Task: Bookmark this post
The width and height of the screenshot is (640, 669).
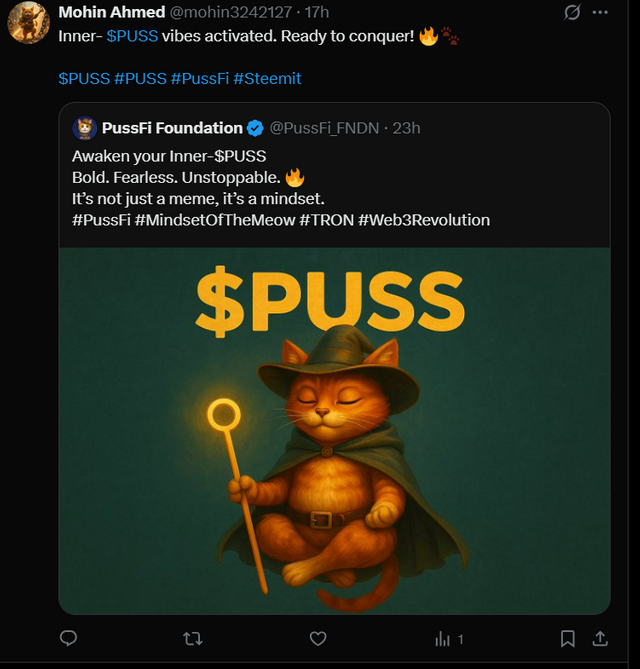Action: 568,638
